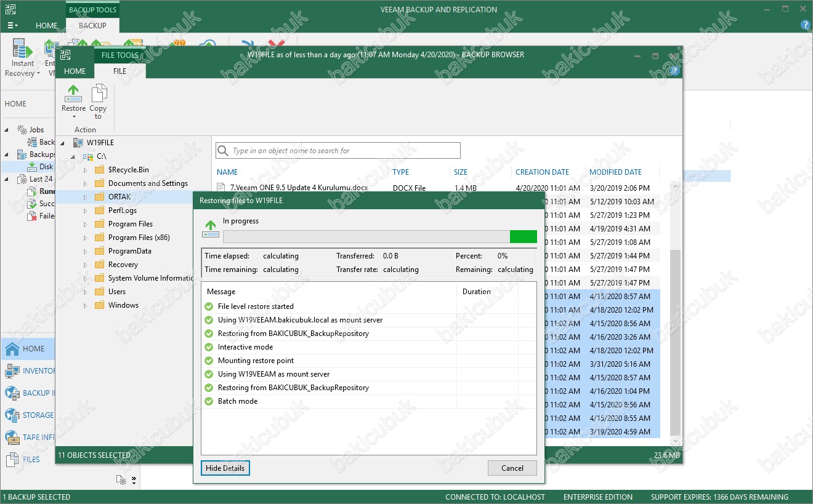The image size is (813, 504).
Task: Click the Hide Details button
Action: [225, 468]
